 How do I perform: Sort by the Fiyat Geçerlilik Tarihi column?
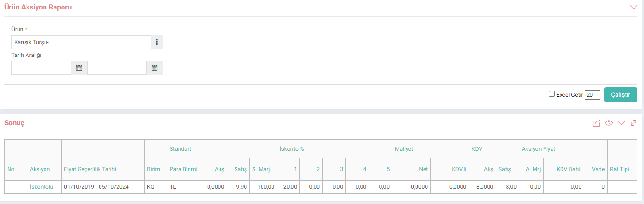[x=90, y=169]
